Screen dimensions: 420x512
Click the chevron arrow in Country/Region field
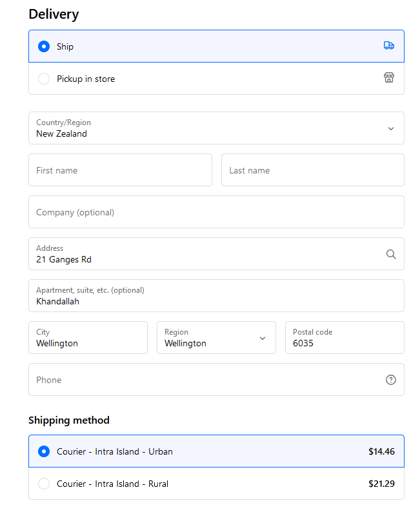click(390, 129)
